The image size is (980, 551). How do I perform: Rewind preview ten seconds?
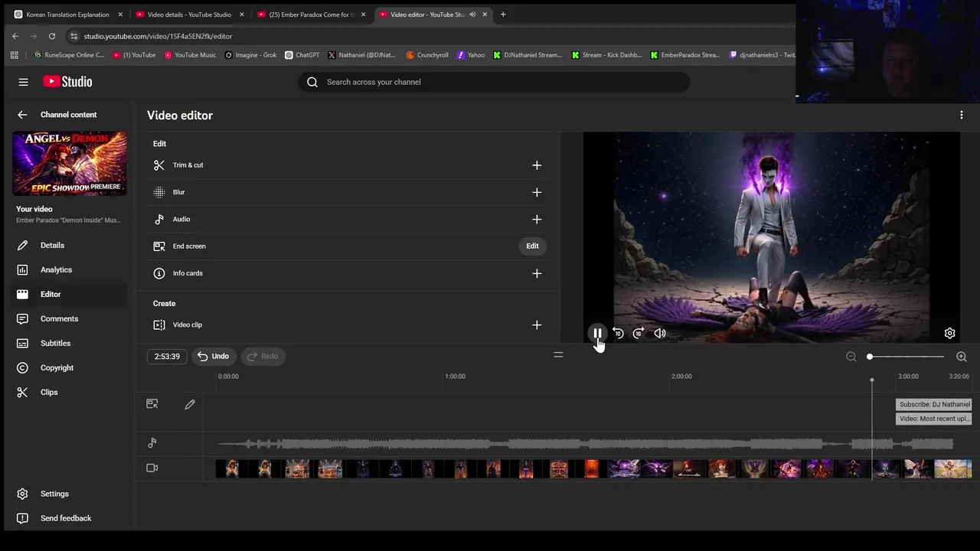(618, 333)
